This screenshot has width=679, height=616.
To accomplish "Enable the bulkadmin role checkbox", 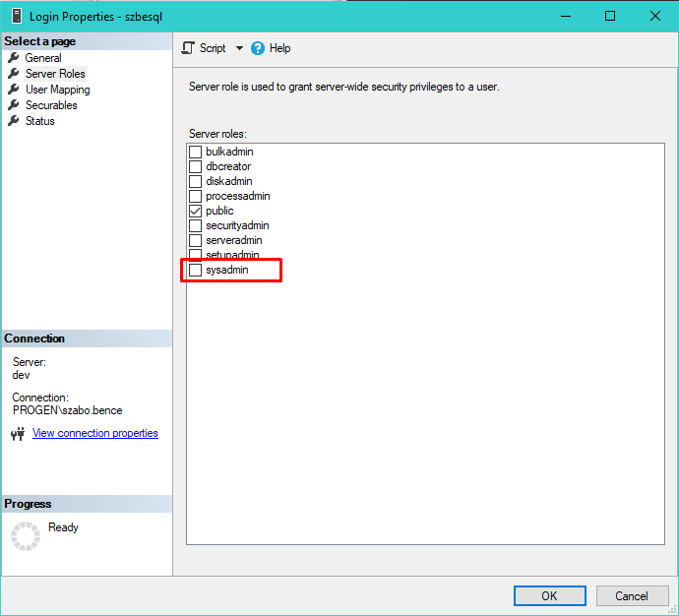I will point(195,152).
